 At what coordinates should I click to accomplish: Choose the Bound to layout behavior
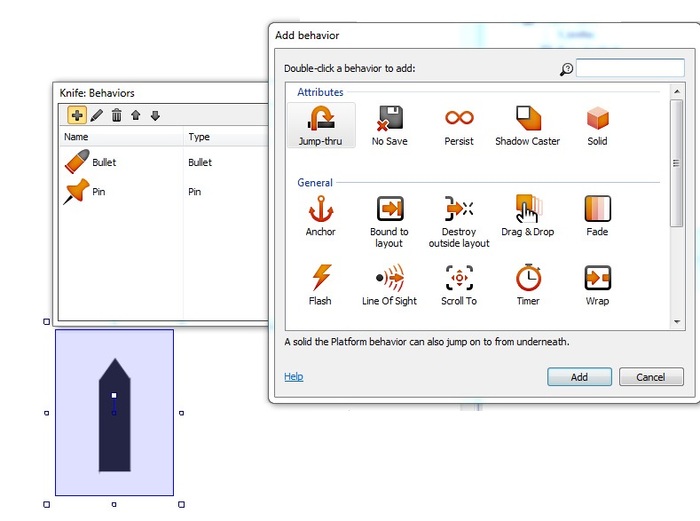pyautogui.click(x=389, y=222)
